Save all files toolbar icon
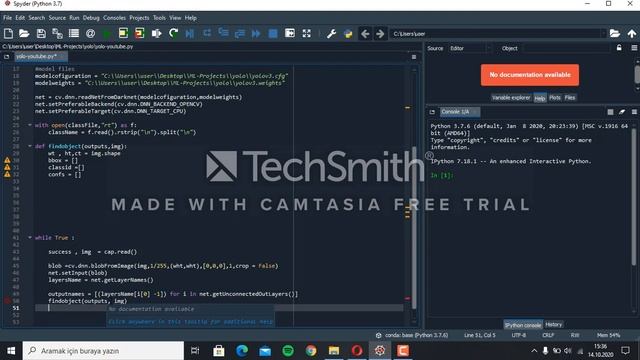 click(x=57, y=33)
